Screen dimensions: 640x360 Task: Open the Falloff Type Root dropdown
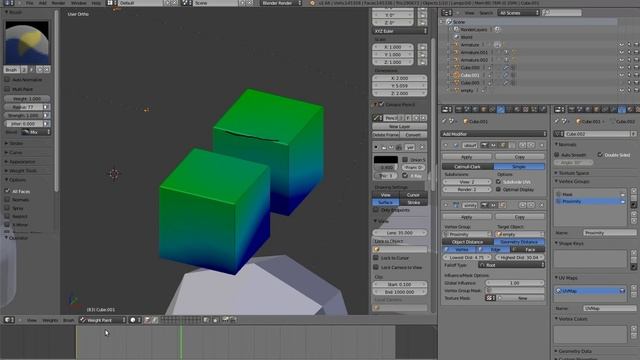(512, 265)
